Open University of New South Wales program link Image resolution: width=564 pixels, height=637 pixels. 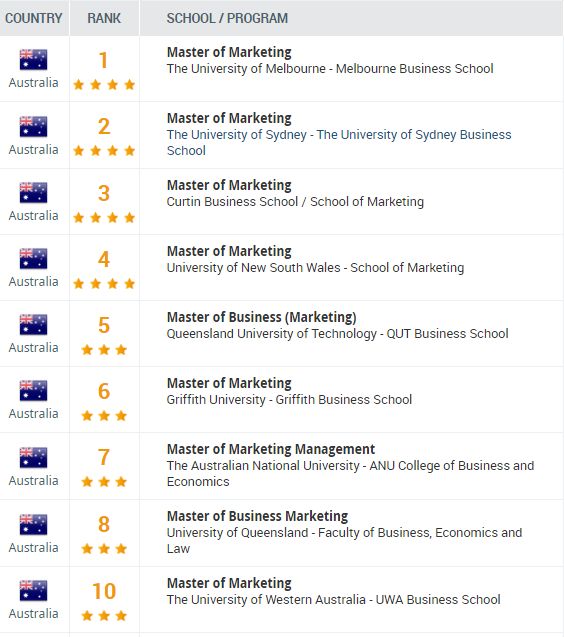pos(315,268)
